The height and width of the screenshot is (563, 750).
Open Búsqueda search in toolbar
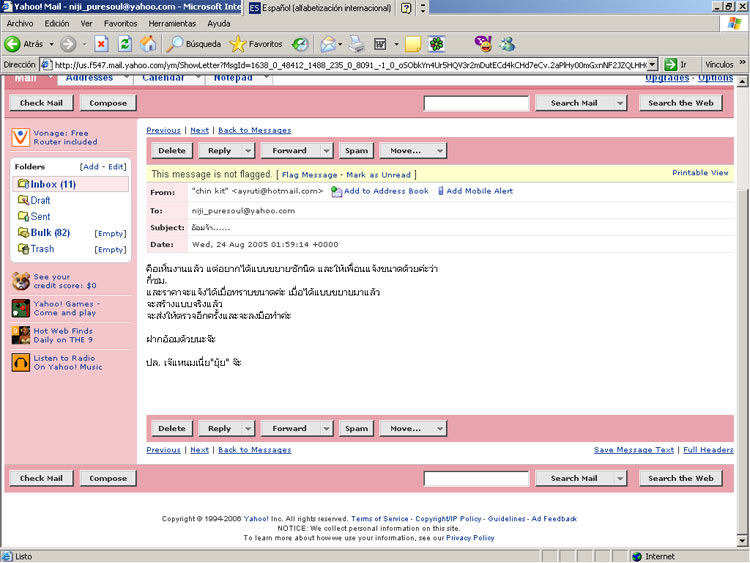pos(194,44)
